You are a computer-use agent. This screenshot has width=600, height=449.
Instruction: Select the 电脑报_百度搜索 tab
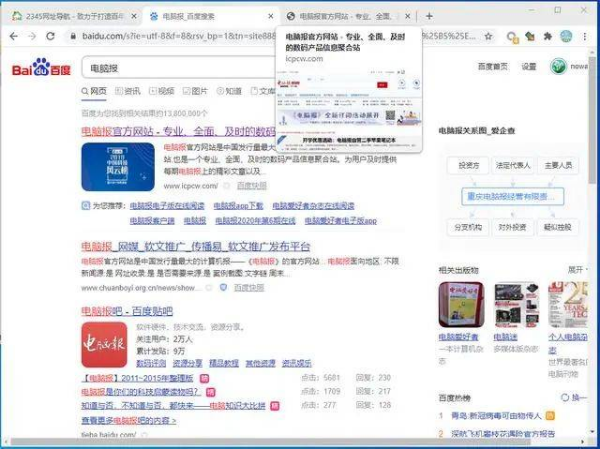click(x=210, y=16)
